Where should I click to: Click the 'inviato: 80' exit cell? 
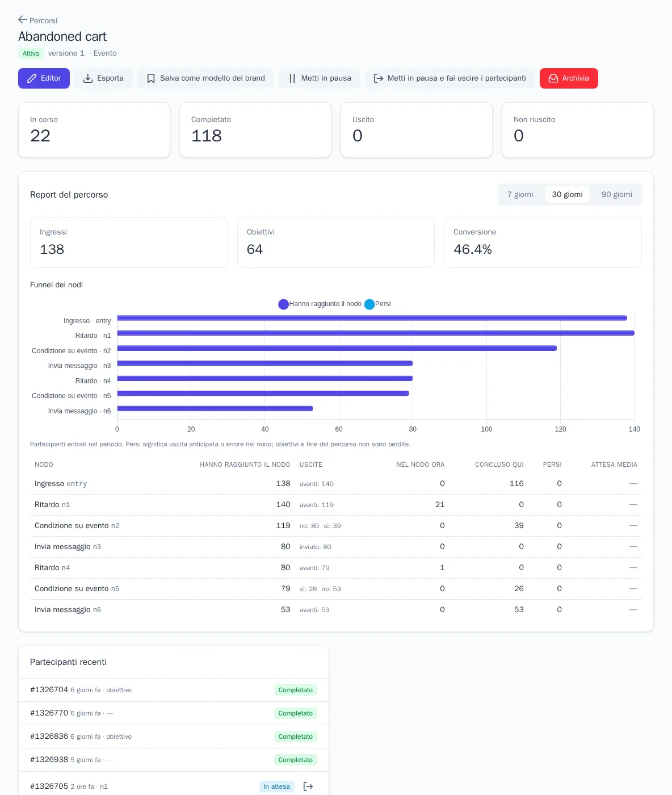[x=316, y=547]
